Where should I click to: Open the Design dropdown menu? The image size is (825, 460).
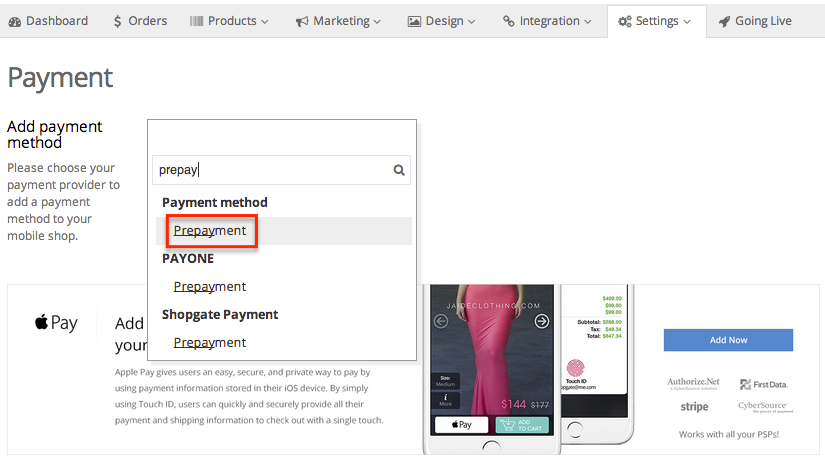click(441, 21)
